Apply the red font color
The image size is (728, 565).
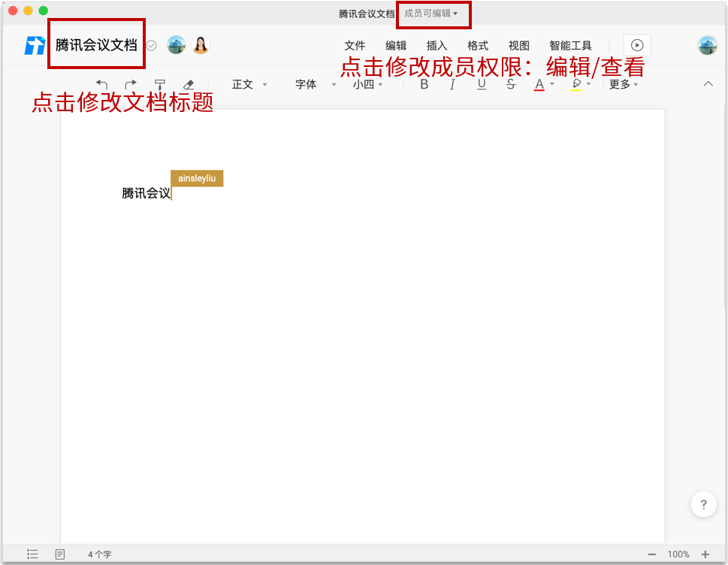(539, 84)
